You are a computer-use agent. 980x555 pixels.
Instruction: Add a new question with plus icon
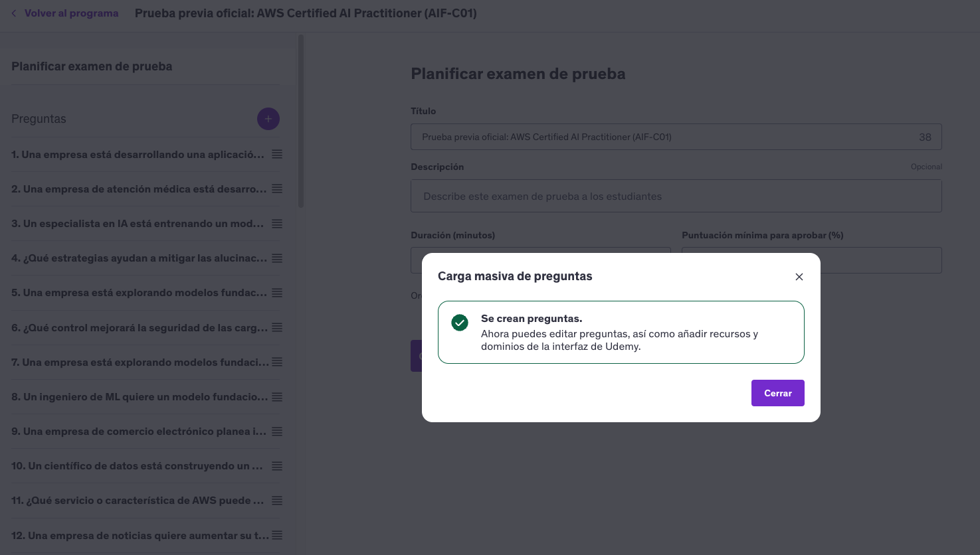(x=268, y=119)
